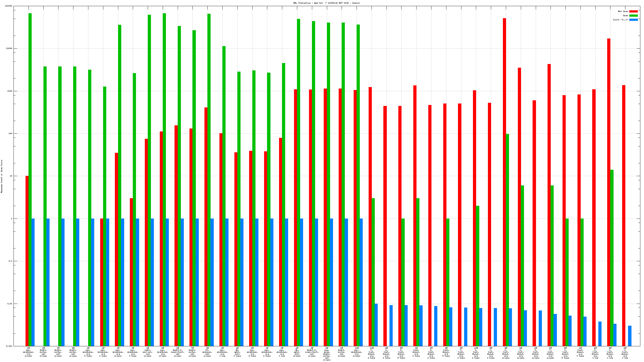This screenshot has width=644, height=362.
Task: Click the 7@ dnsbl.sorbs.net origin label
Action: (192, 352)
